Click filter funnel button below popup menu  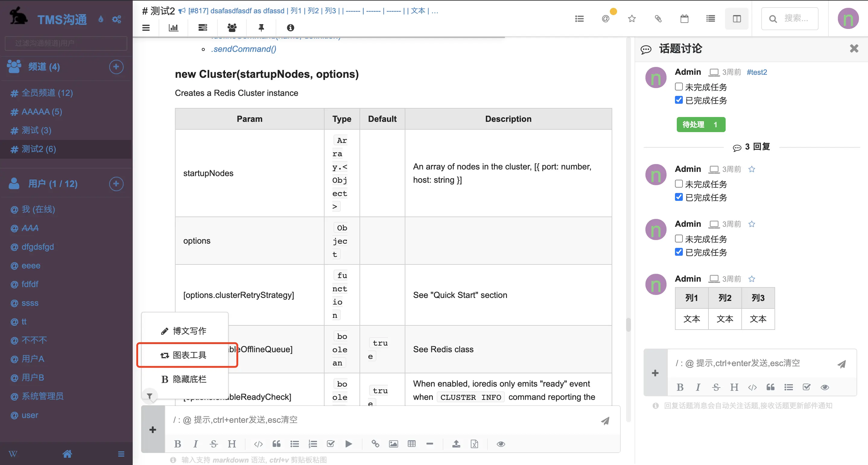click(x=150, y=396)
